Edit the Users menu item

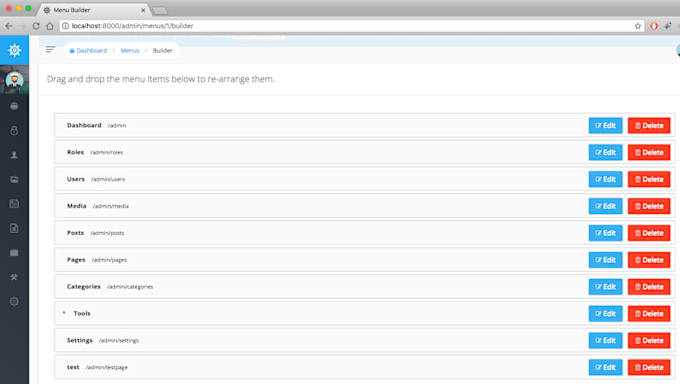605,179
